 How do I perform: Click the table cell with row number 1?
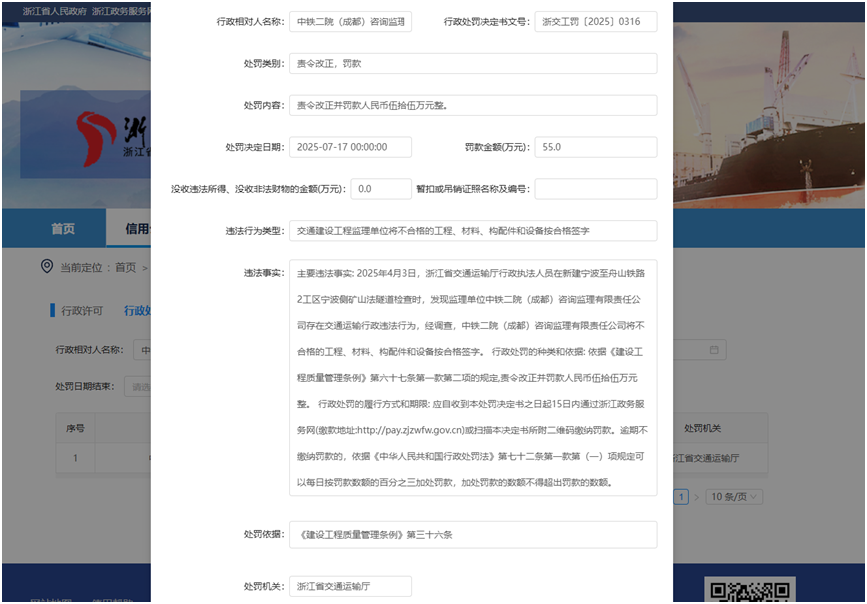(x=75, y=458)
